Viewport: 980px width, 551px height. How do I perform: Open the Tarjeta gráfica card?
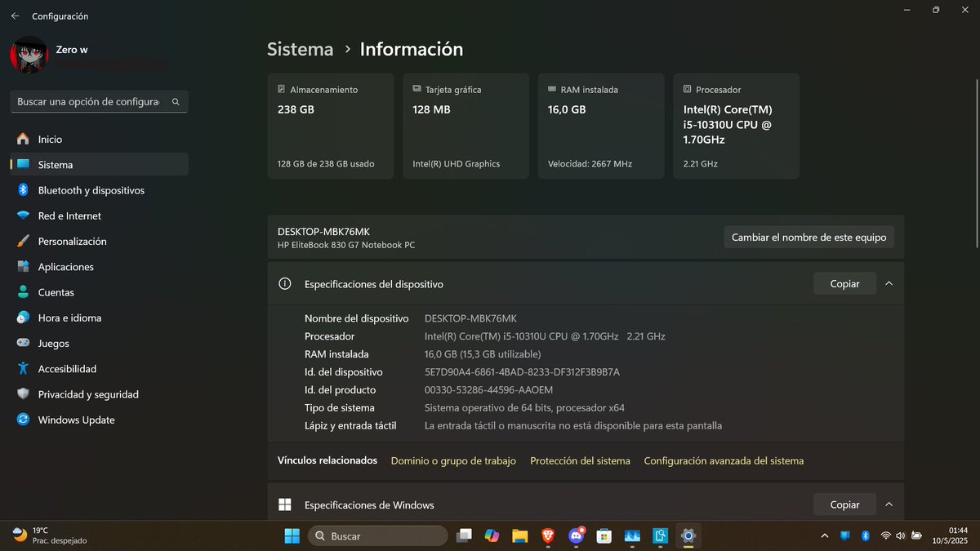465,126
